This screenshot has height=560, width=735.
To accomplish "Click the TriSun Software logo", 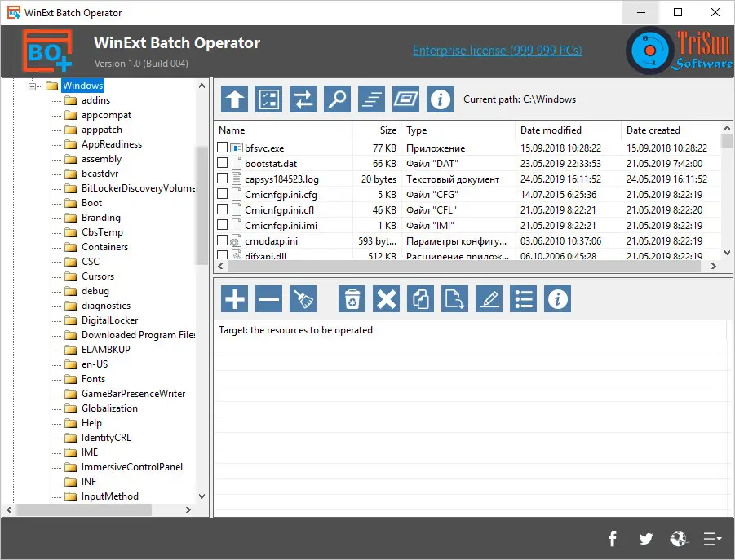I will pyautogui.click(x=679, y=50).
